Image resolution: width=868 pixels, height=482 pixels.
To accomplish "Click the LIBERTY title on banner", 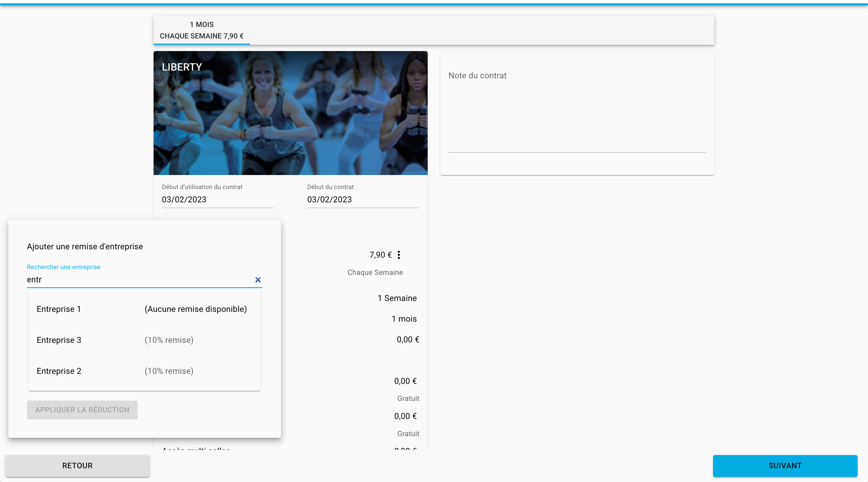I will coord(182,67).
